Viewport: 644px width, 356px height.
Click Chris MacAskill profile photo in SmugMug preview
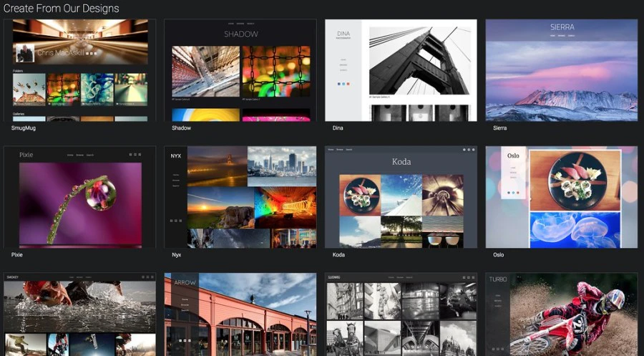click(25, 53)
